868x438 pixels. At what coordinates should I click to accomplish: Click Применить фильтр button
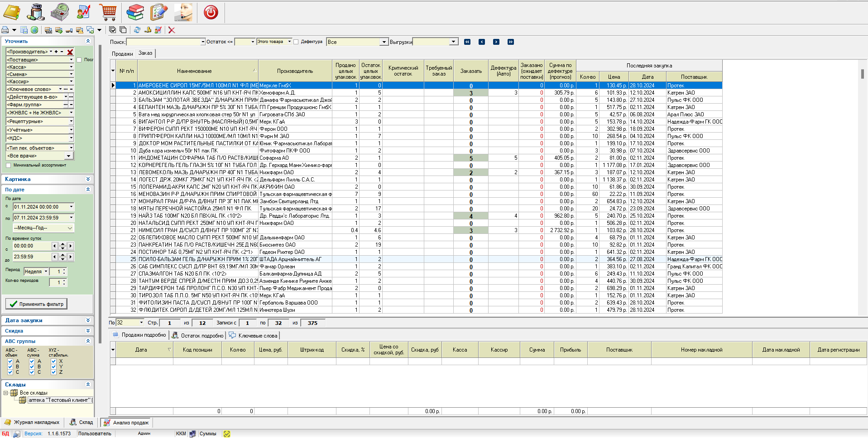37,304
